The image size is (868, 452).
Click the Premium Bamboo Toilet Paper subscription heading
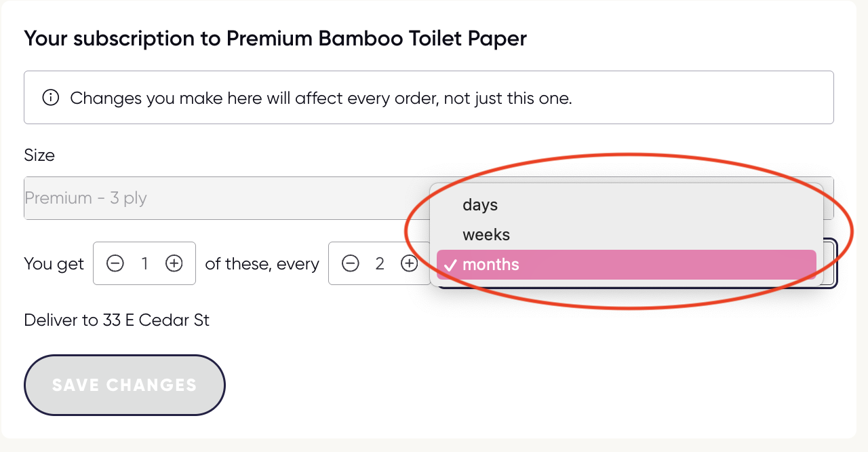[275, 39]
